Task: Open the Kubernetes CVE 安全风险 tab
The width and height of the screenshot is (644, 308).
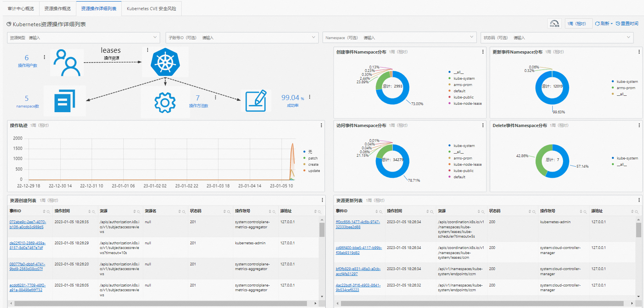Action: (x=152, y=9)
